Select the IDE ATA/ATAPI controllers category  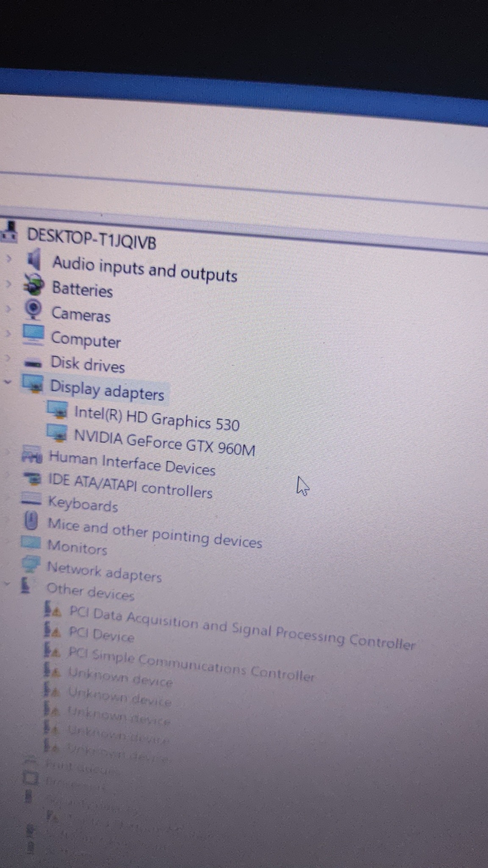tap(130, 486)
